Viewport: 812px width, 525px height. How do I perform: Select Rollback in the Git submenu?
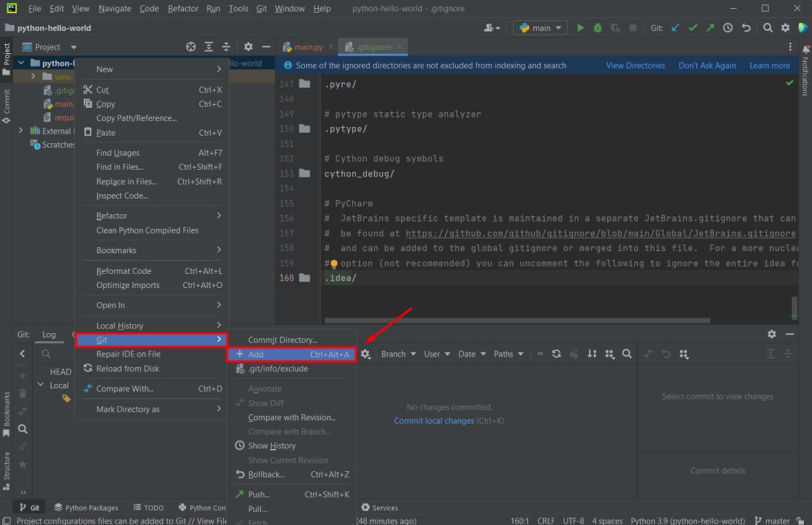click(x=268, y=474)
